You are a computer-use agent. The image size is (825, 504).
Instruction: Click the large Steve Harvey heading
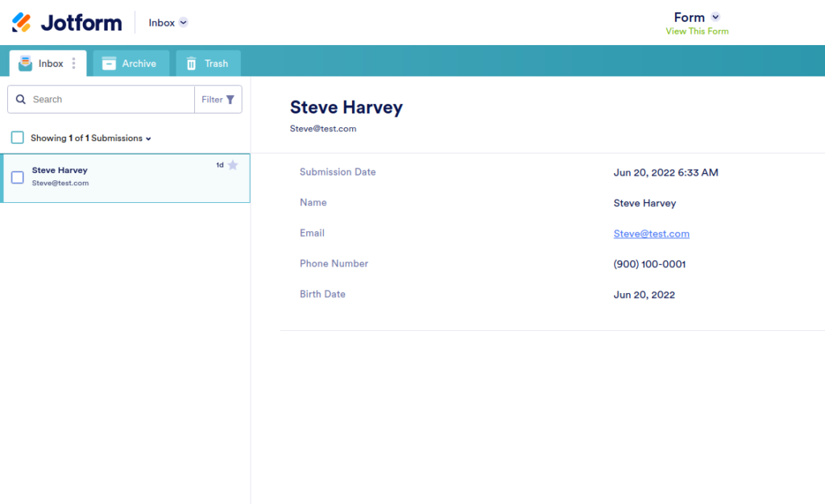click(x=346, y=107)
